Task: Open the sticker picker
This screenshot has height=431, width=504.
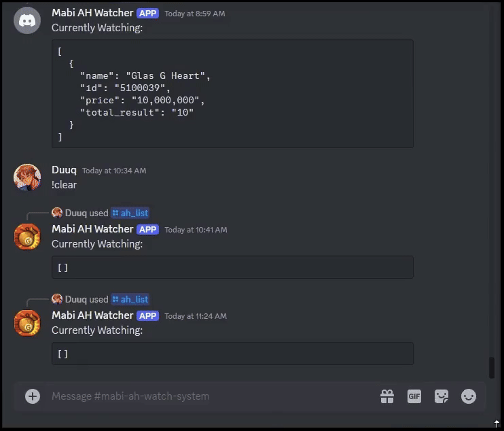Action: (x=442, y=396)
